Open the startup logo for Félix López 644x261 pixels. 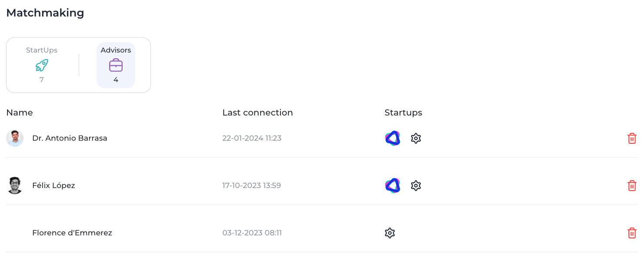(393, 186)
